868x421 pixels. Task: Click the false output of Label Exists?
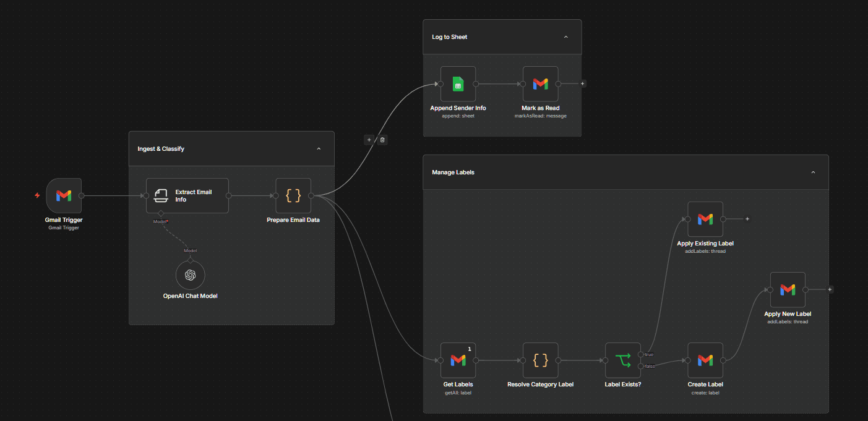click(x=640, y=366)
